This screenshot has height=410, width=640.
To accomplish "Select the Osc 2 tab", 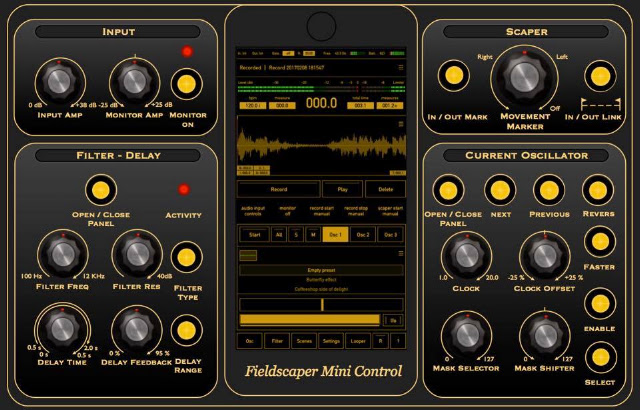I will tap(363, 235).
